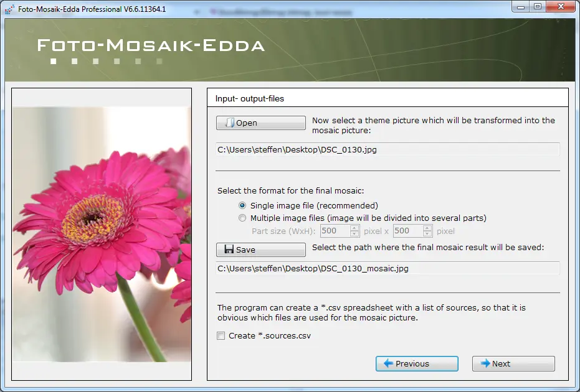Click the output path field DSC_0130_mosaic.jpg
This screenshot has height=392, width=580.
tap(387, 269)
